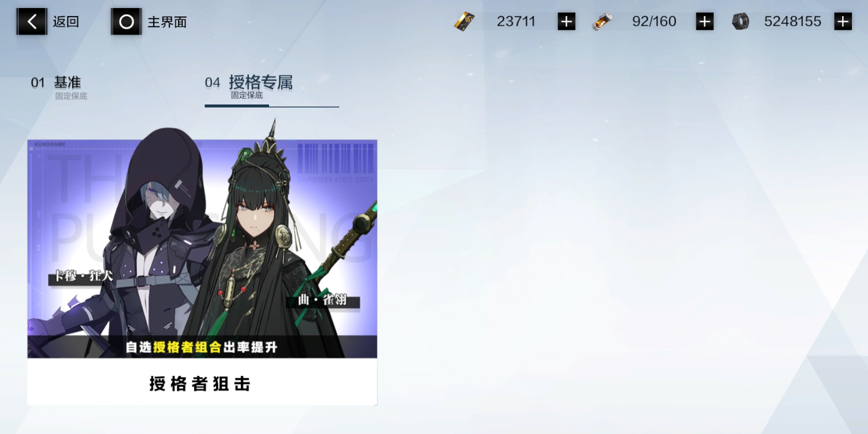Click the serum stamina vial icon

point(602,21)
